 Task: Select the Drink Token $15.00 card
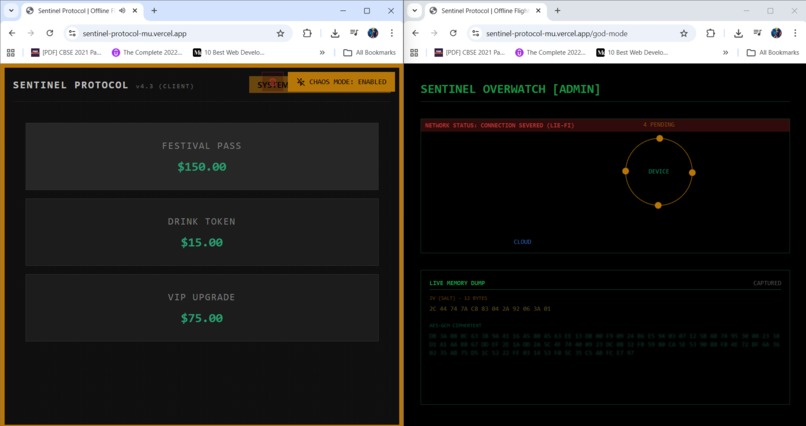tap(202, 232)
